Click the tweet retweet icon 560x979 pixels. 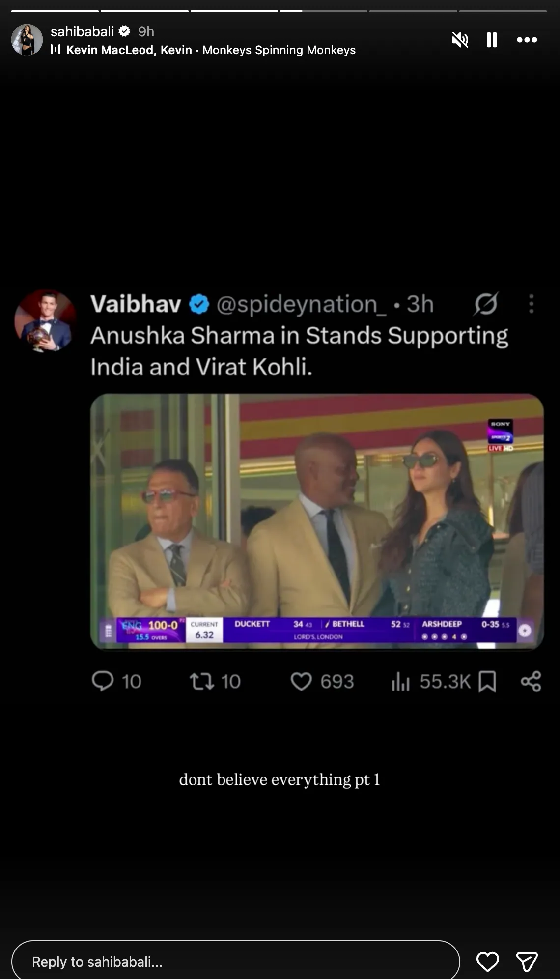(202, 681)
